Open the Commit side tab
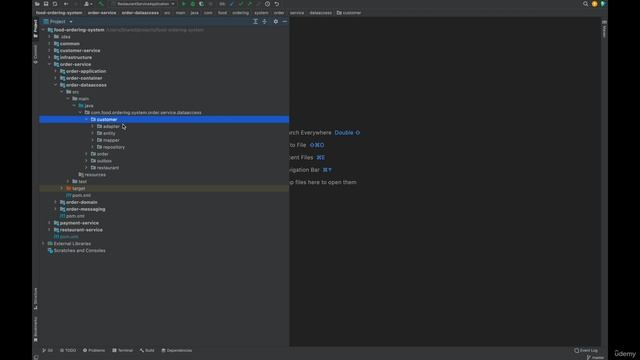640x360 pixels. pos(36,54)
